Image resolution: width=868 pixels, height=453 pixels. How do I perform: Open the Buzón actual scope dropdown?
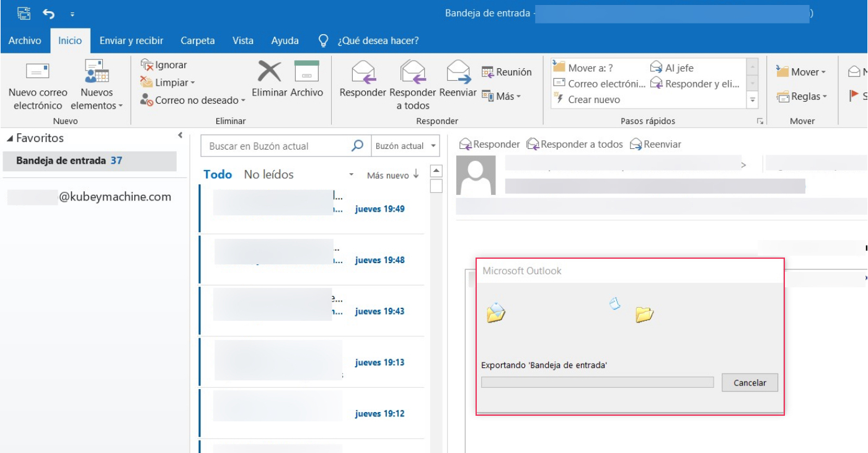tap(405, 146)
